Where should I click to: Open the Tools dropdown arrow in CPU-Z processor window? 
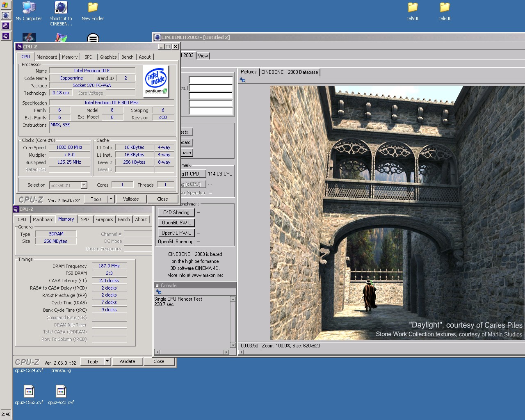111,199
